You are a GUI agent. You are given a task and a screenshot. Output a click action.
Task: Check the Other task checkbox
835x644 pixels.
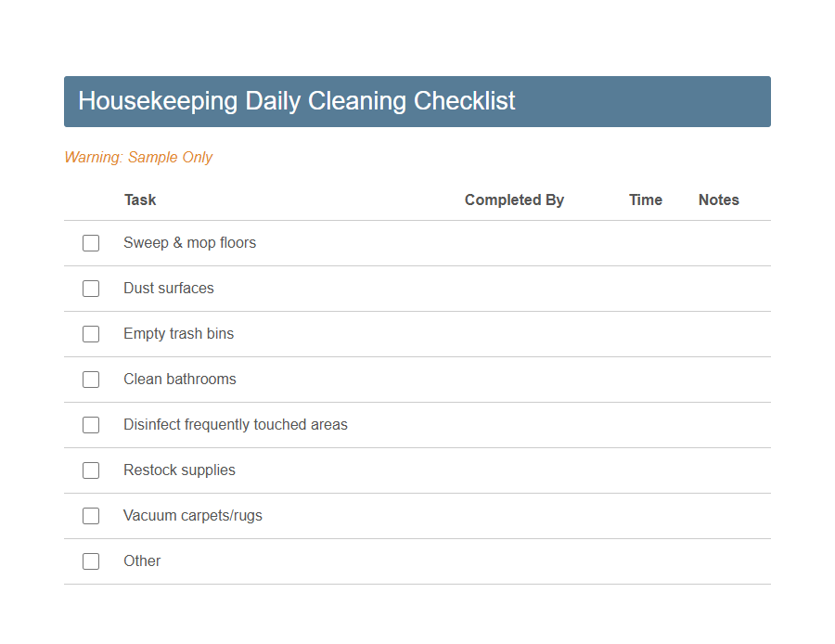[90, 560]
